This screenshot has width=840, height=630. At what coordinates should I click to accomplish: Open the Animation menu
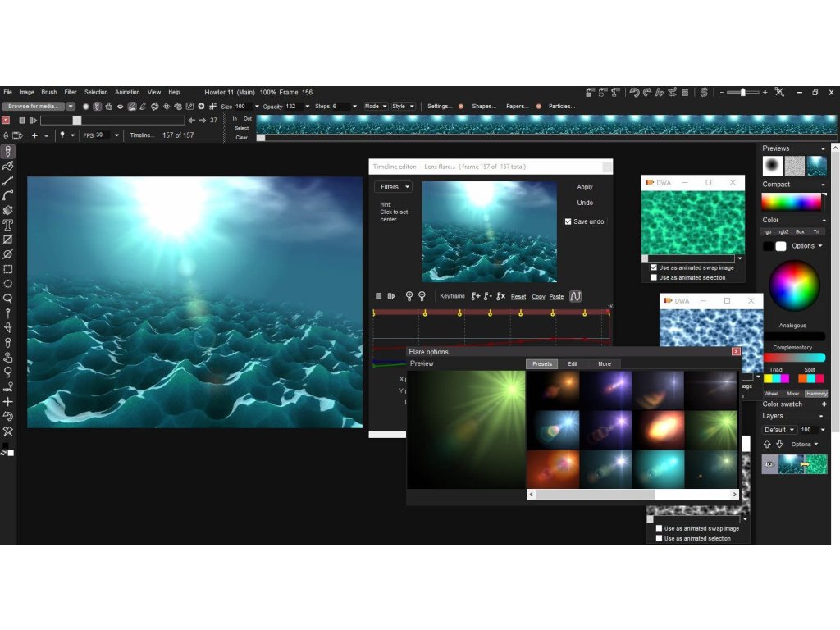[127, 93]
